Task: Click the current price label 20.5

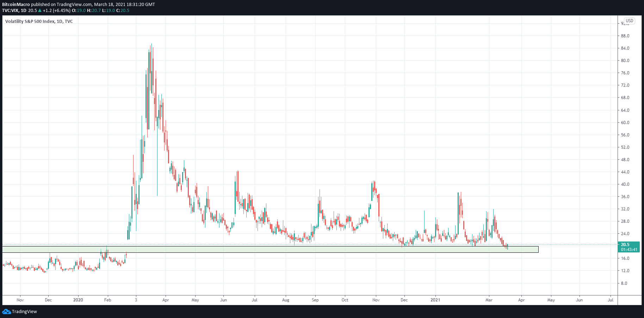Action: (x=625, y=245)
